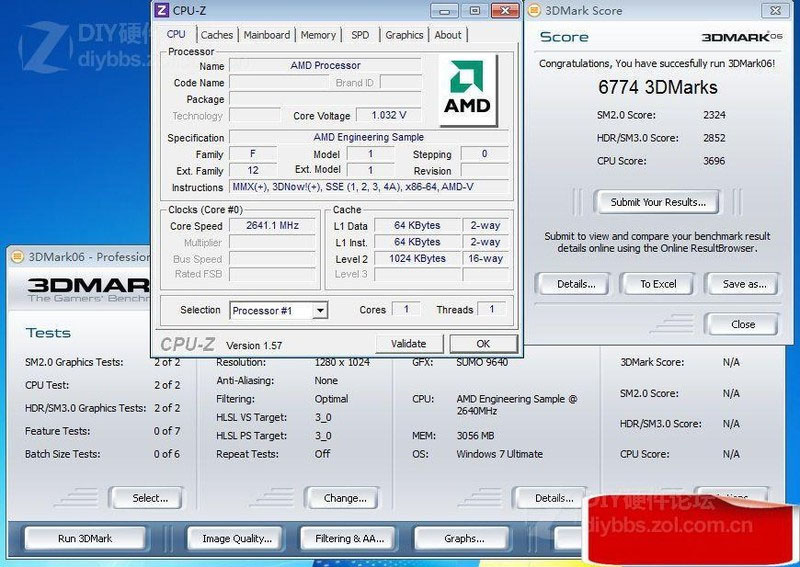Click CPU Score value 3696
The height and width of the screenshot is (567, 800).
click(x=714, y=161)
